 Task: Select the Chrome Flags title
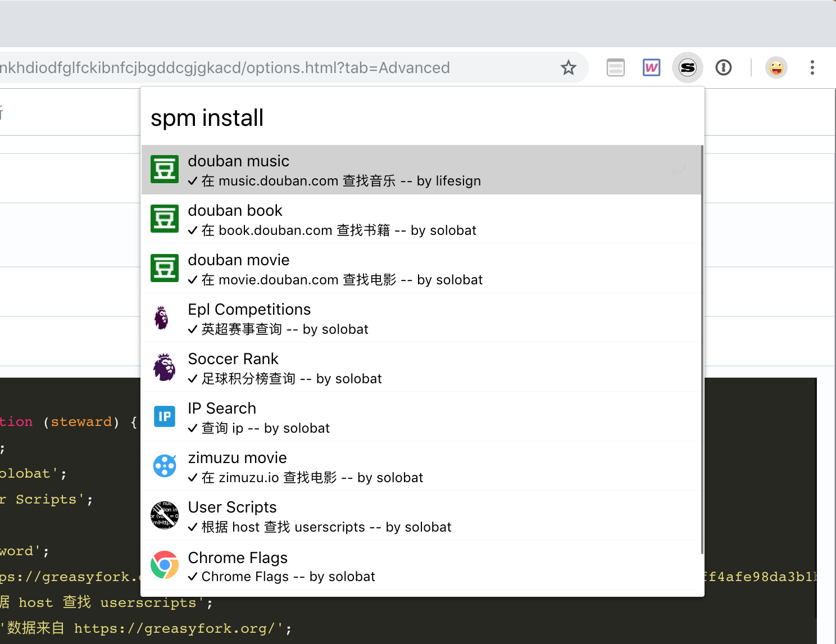click(238, 557)
